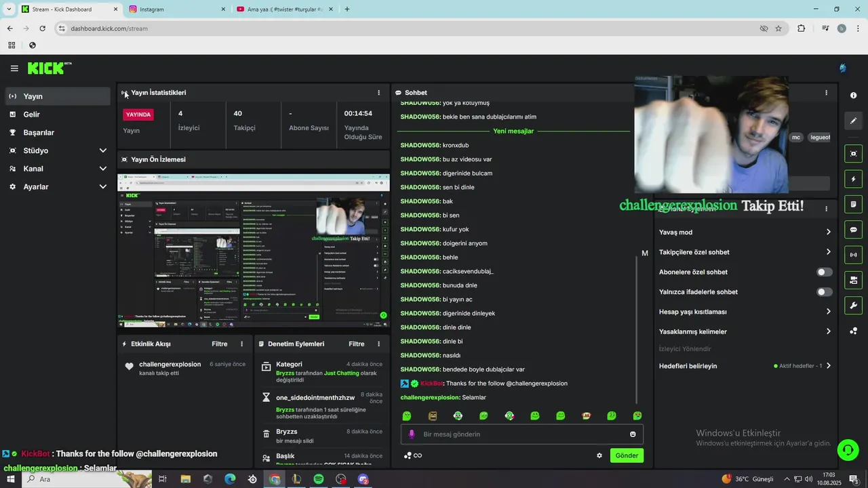This screenshot has height=488, width=868.
Task: Click the info icon in right toolbar
Action: pos(853,96)
